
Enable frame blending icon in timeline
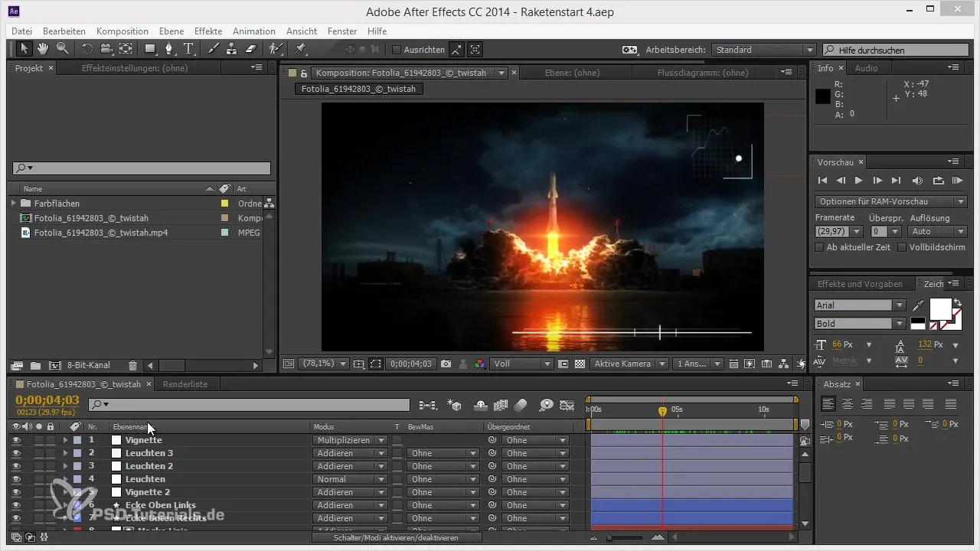point(501,405)
